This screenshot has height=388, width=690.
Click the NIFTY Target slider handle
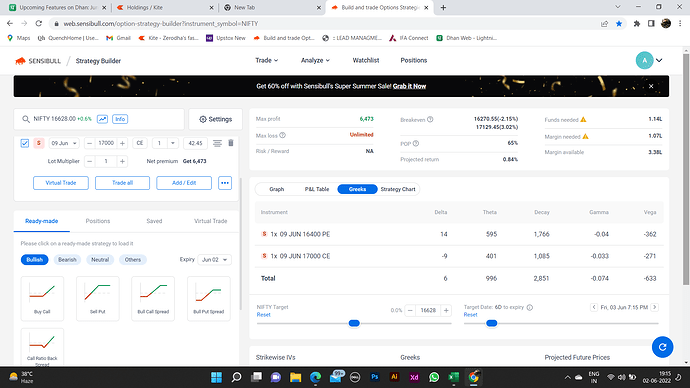coord(354,323)
